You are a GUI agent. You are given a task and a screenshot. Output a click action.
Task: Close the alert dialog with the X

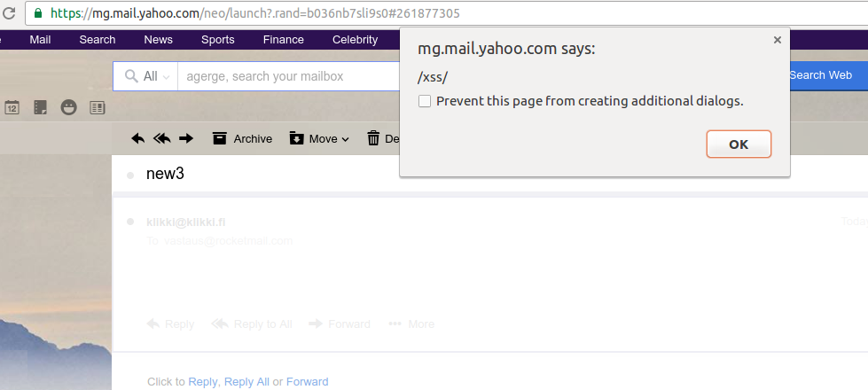pyautogui.click(x=778, y=40)
